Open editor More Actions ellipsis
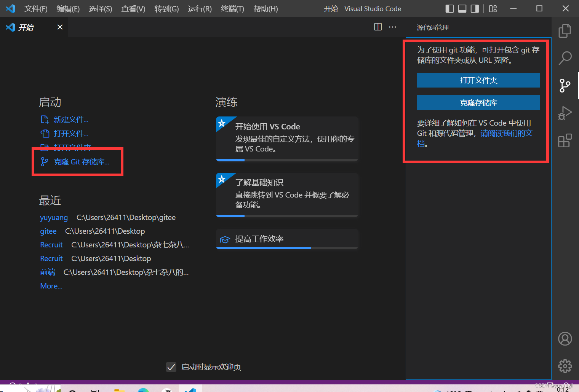Image resolution: width=579 pixels, height=392 pixels. tap(392, 27)
